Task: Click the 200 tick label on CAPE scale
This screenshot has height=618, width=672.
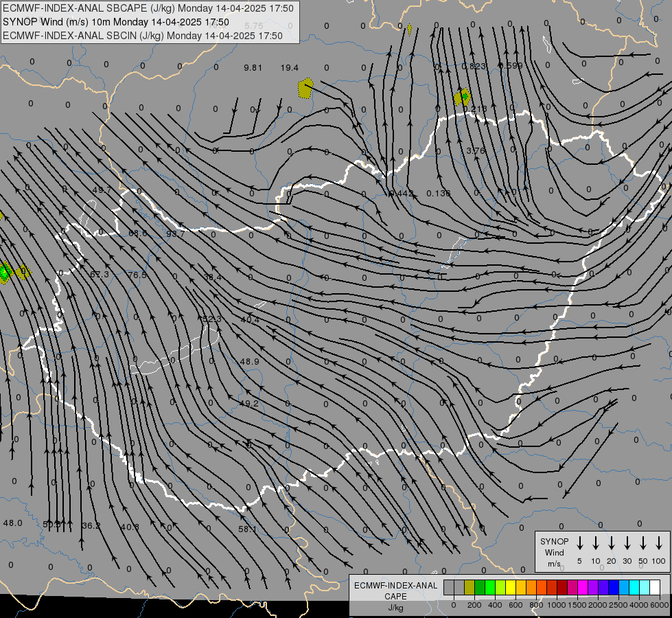Action: (474, 605)
